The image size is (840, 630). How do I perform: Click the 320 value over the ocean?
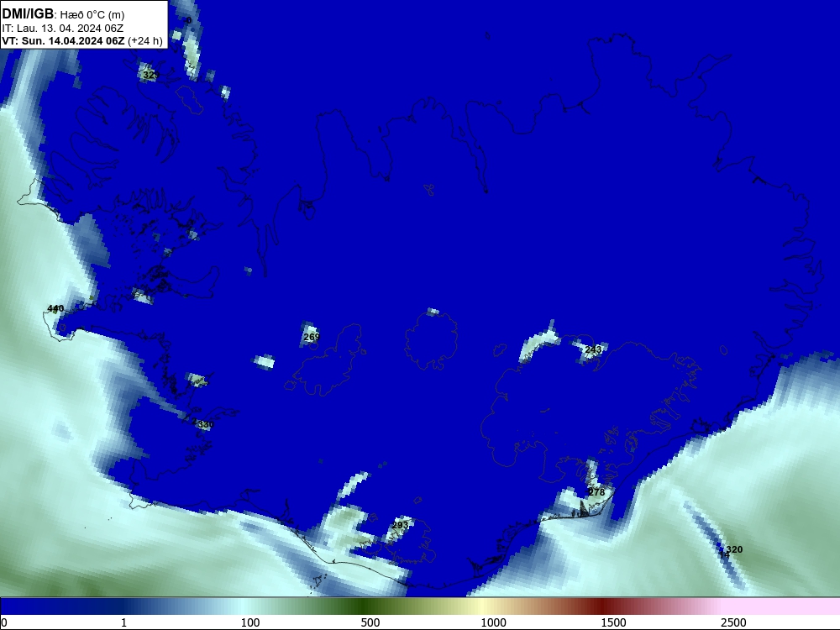[734, 549]
